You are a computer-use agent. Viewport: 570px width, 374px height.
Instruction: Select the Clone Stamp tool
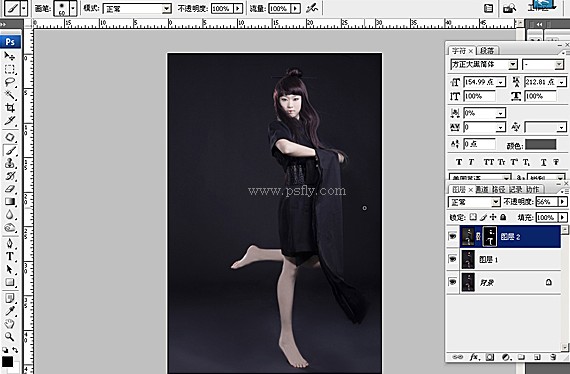tap(10, 163)
